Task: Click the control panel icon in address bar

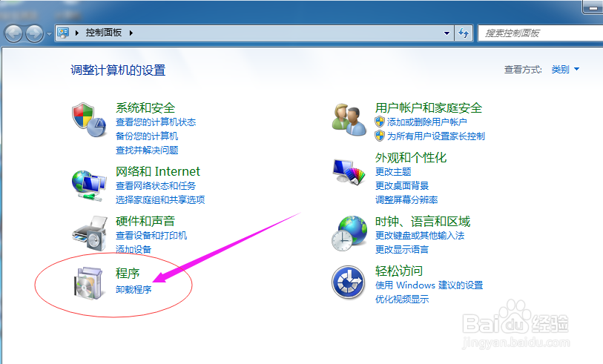Action: (x=63, y=33)
